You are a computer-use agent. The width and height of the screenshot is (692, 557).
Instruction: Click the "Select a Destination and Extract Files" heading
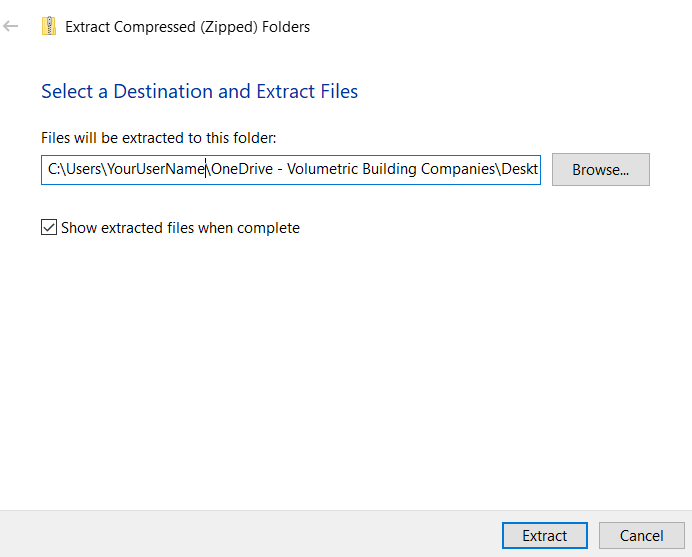pos(199,92)
